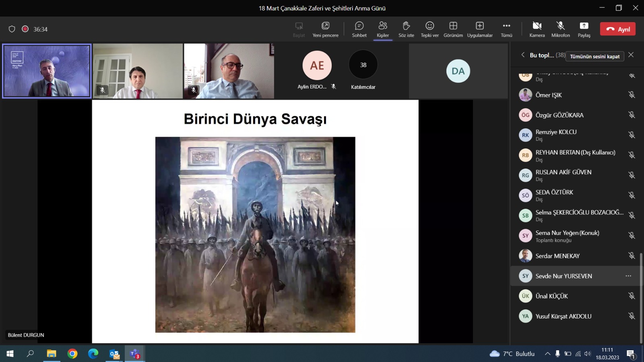This screenshot has width=644, height=362.
Task: Click muted mic icon for RUSLAN AKİF GÜVEN
Action: point(632,175)
